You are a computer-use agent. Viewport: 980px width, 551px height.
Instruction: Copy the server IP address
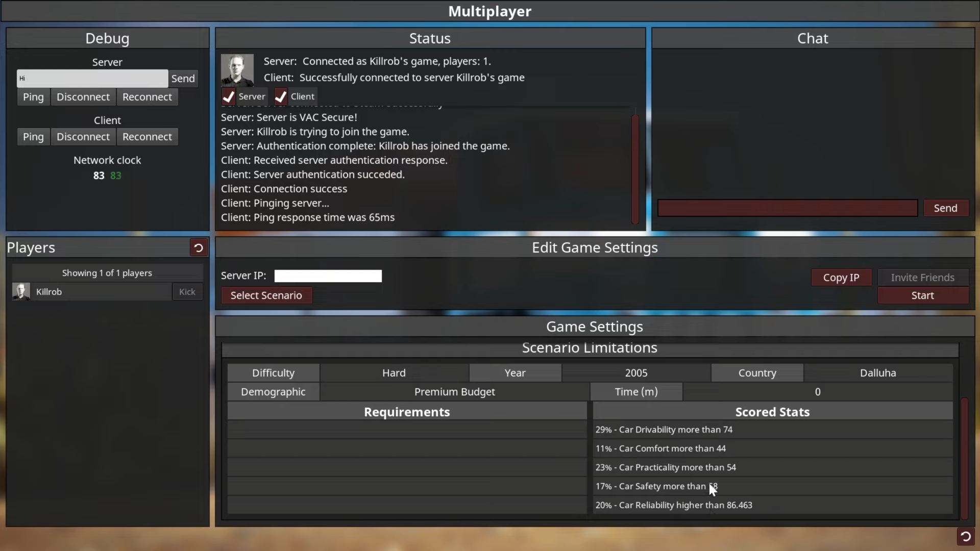pos(841,278)
